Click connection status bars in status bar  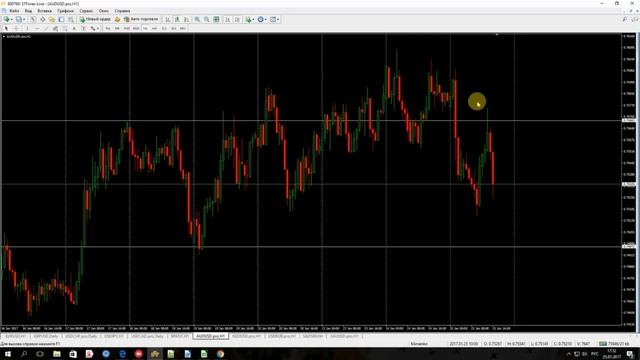[602, 344]
